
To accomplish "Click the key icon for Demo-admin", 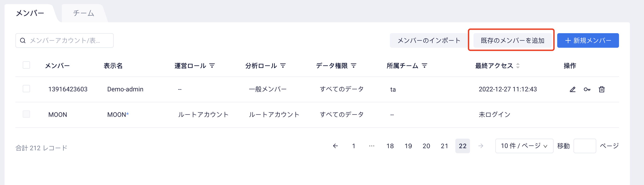I will click(x=587, y=89).
